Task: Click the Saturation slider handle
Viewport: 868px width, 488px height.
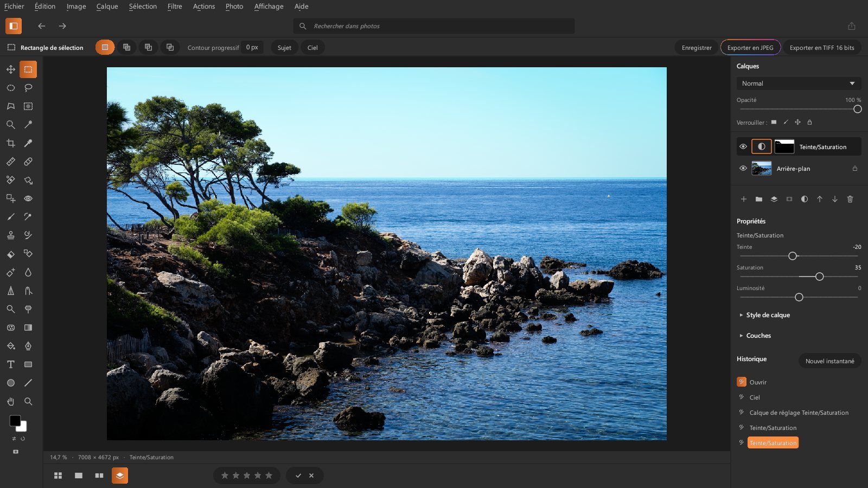Action: (819, 277)
